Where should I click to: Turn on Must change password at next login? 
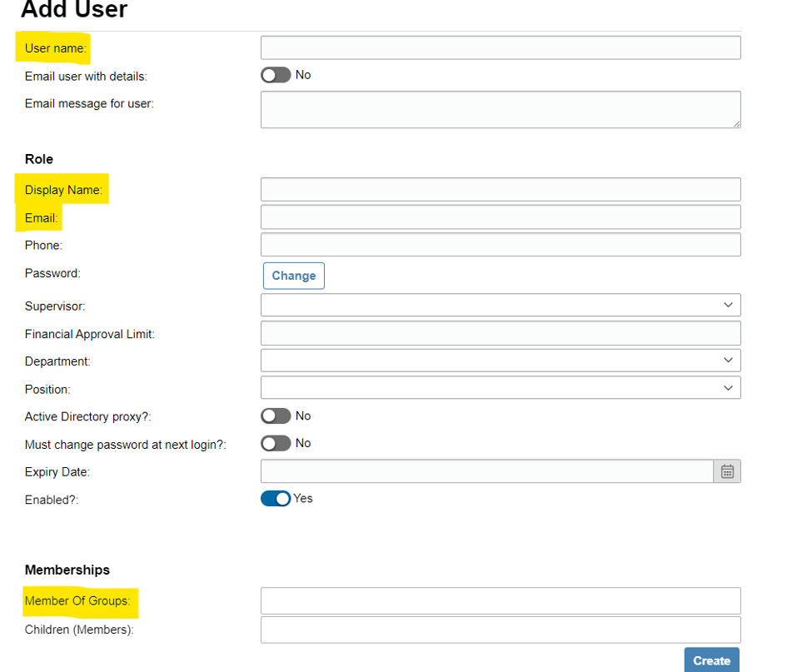coord(276,443)
